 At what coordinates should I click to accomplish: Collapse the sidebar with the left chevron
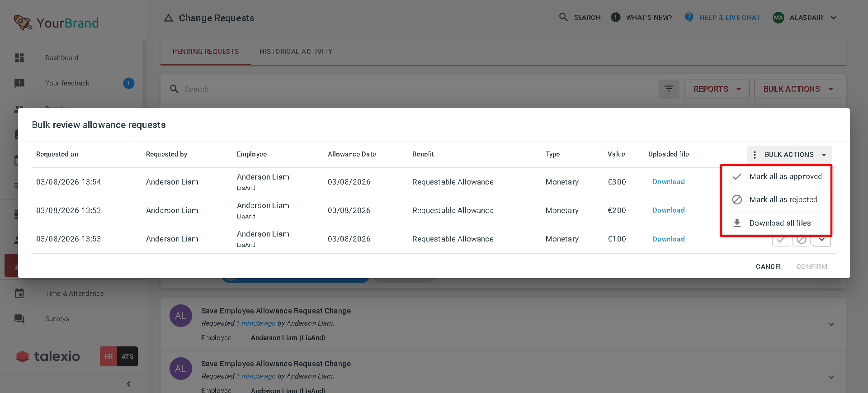coord(129,384)
